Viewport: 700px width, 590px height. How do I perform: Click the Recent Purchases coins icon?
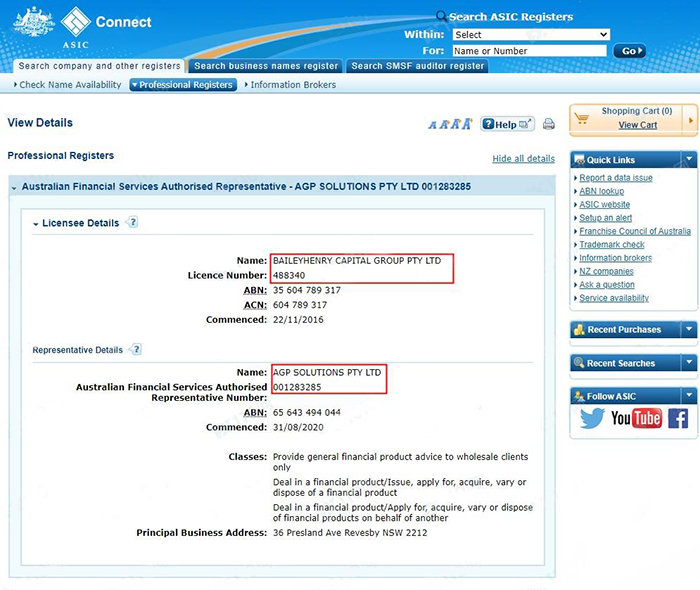pyautogui.click(x=579, y=329)
